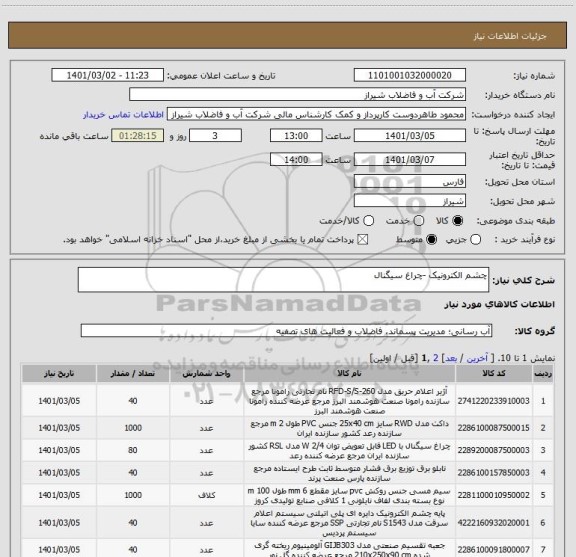Viewport: 576px width, 557px height.
Task: Click item code 4222160932020001
Action: click(493, 522)
